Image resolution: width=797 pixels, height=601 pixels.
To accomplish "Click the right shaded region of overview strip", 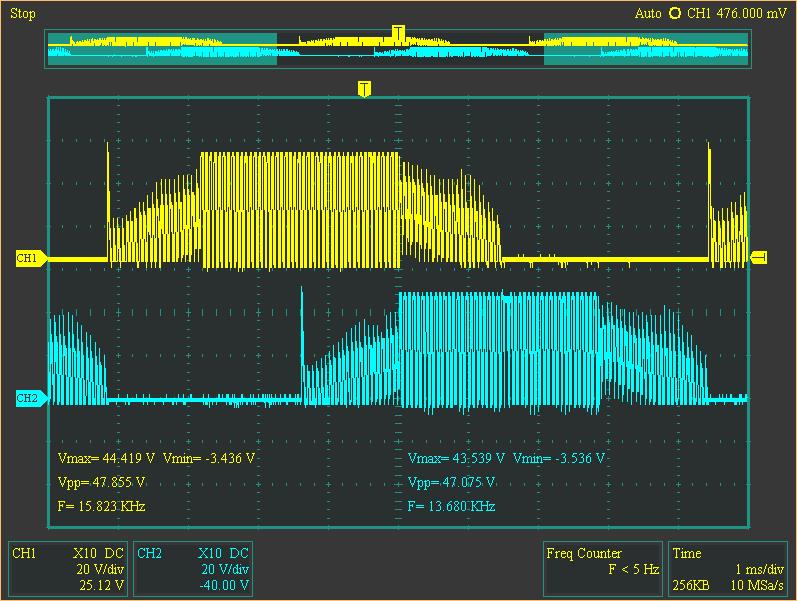I will click(x=645, y=49).
